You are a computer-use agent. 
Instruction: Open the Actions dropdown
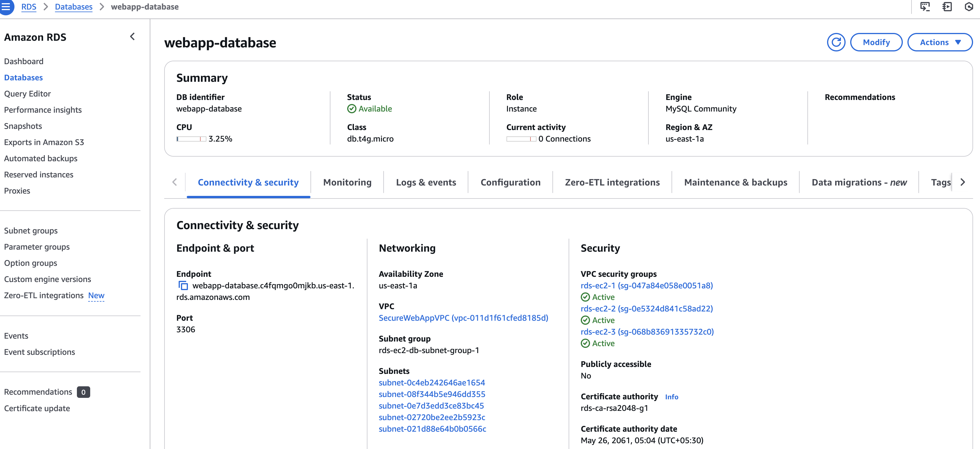click(x=940, y=42)
